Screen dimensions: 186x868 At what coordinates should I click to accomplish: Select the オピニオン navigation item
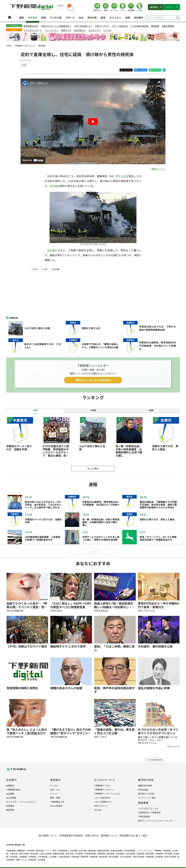point(115,18)
